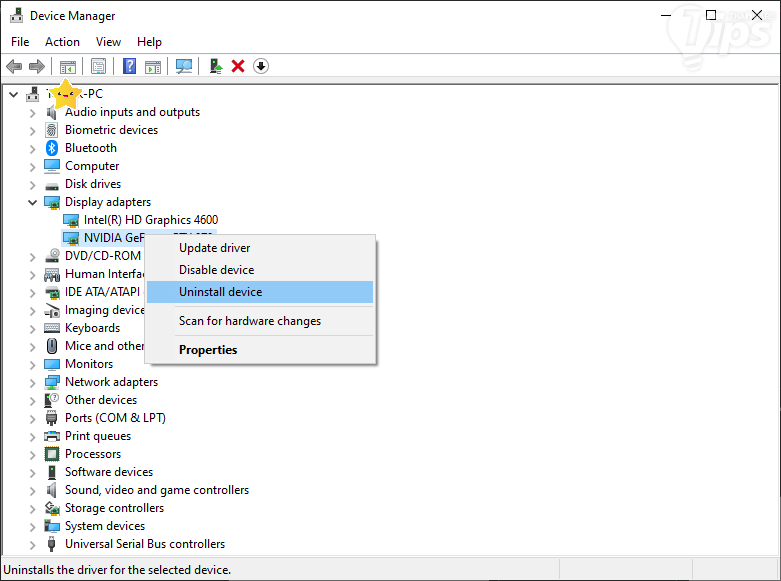
Task: Select Uninstall device in context menu
Action: [x=260, y=292]
